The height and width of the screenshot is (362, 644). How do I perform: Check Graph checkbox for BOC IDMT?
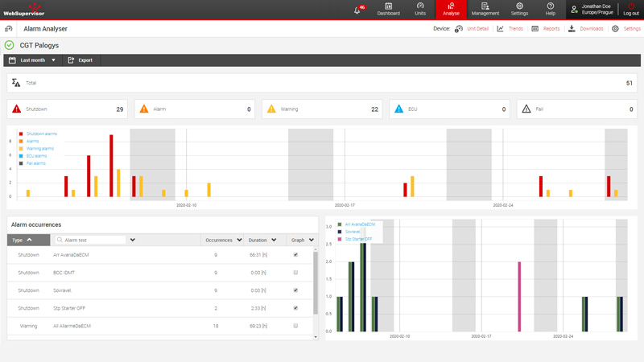point(295,273)
